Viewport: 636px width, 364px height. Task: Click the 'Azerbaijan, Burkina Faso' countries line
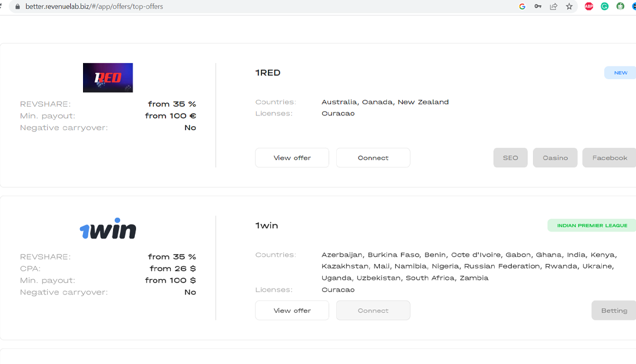tap(469, 255)
